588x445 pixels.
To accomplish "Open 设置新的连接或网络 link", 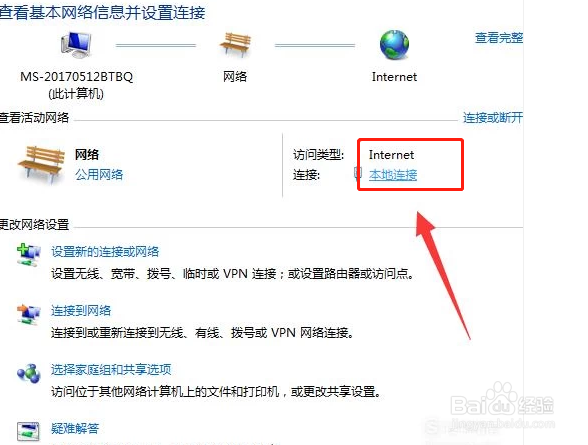I will pyautogui.click(x=105, y=252).
